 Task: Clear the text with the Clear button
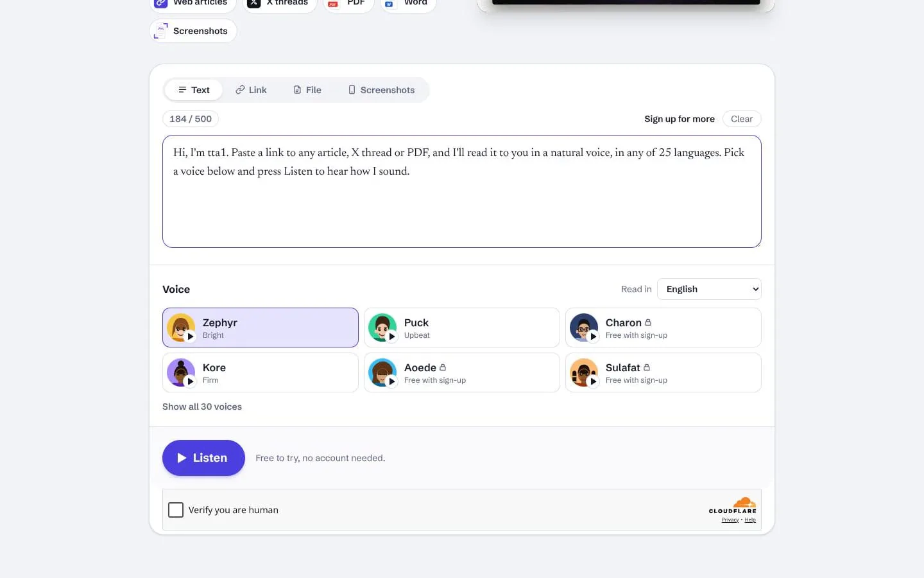click(742, 119)
